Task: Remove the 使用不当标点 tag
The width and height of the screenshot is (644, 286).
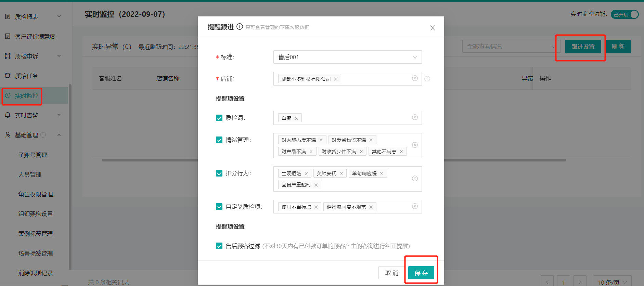Action: [316, 207]
